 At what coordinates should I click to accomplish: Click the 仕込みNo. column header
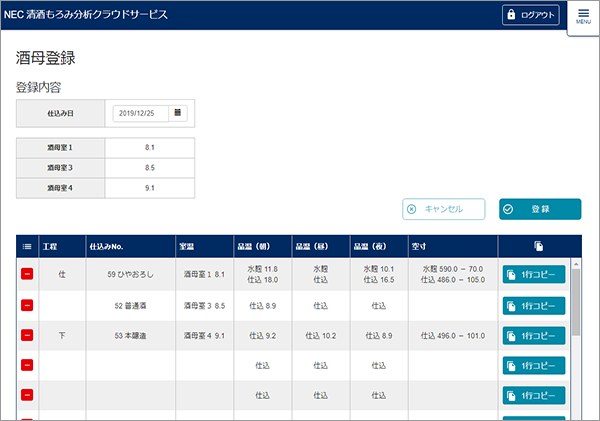[x=106, y=245]
